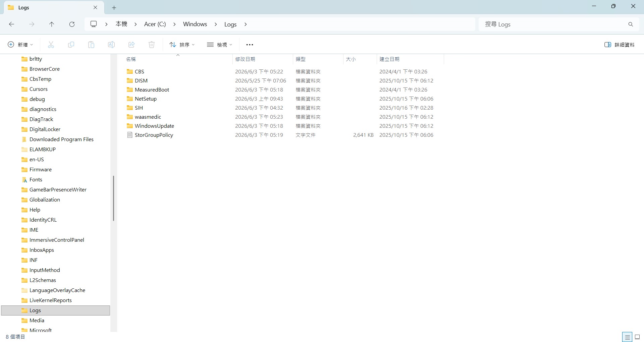Open the see more three-dots menu
This screenshot has height=342, width=644.
click(250, 45)
